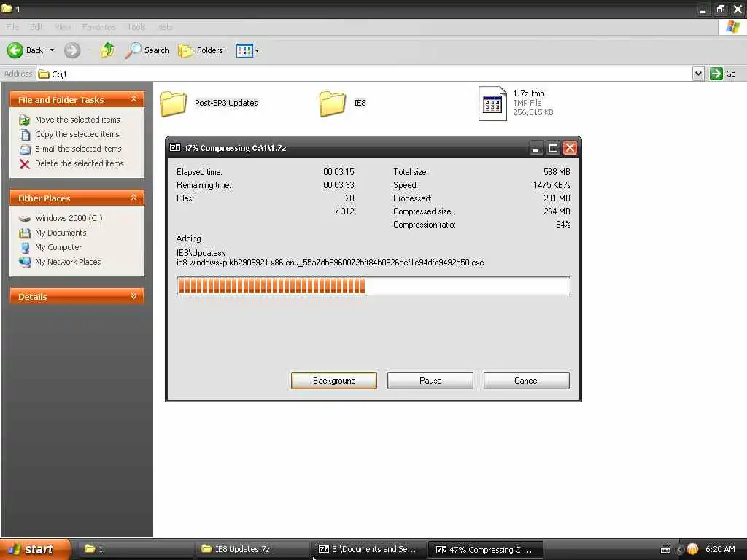Click the Forward arrow icon
This screenshot has width=747, height=560.
[x=72, y=50]
